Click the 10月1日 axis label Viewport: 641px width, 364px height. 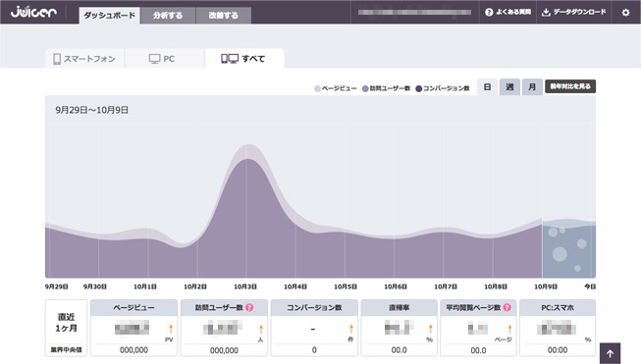coord(145,286)
